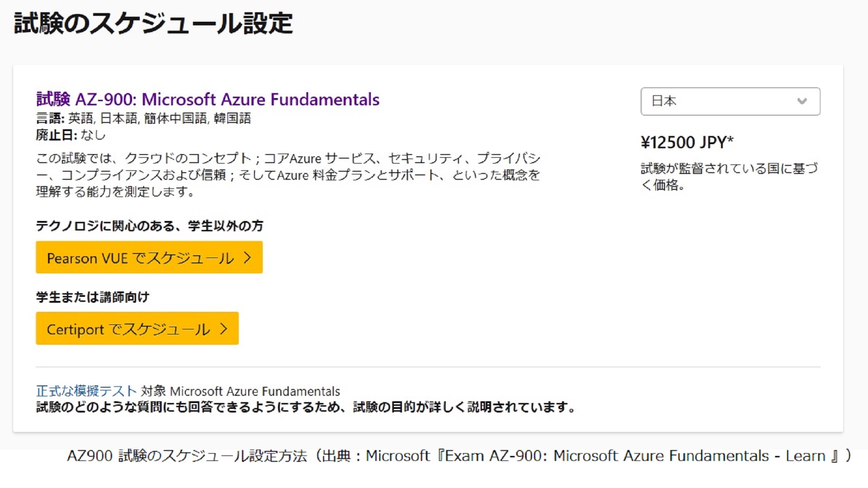Click the arrow icon on Pearson VUE button

pos(247,258)
